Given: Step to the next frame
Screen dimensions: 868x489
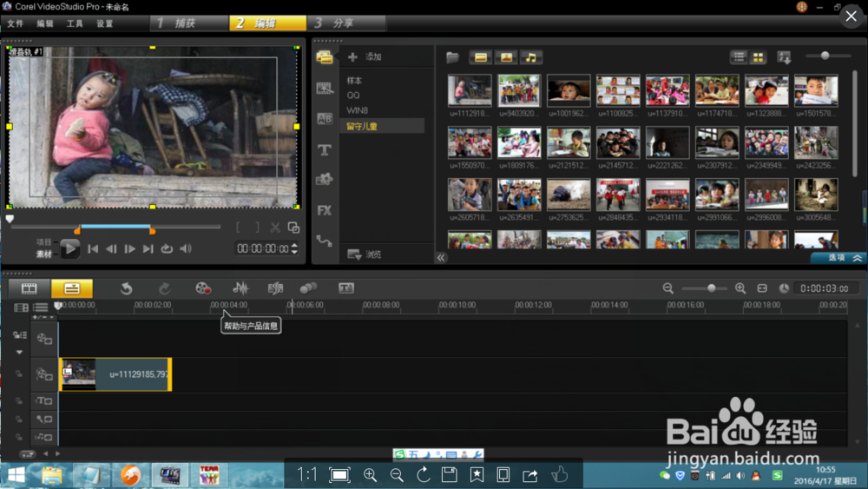Looking at the screenshot, I should (x=129, y=248).
